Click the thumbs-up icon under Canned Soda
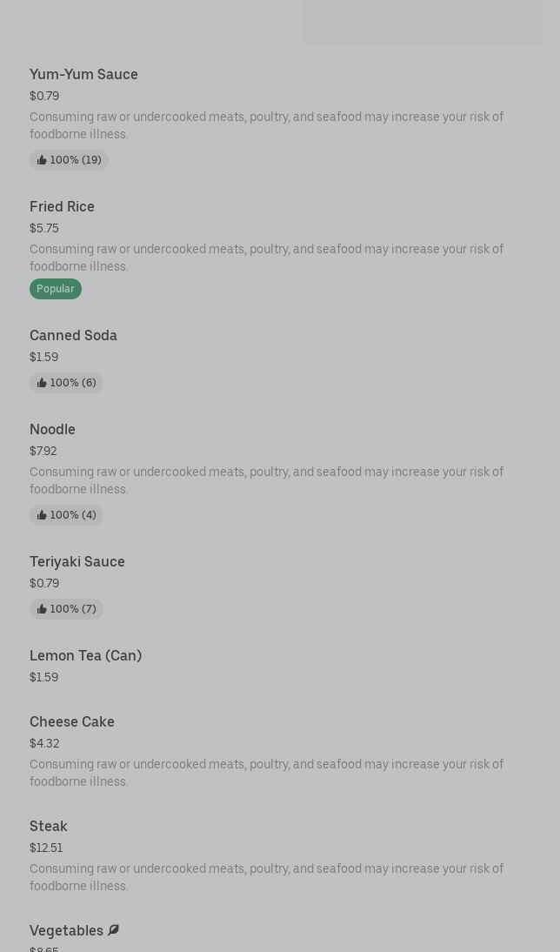The image size is (560, 952). (x=42, y=383)
